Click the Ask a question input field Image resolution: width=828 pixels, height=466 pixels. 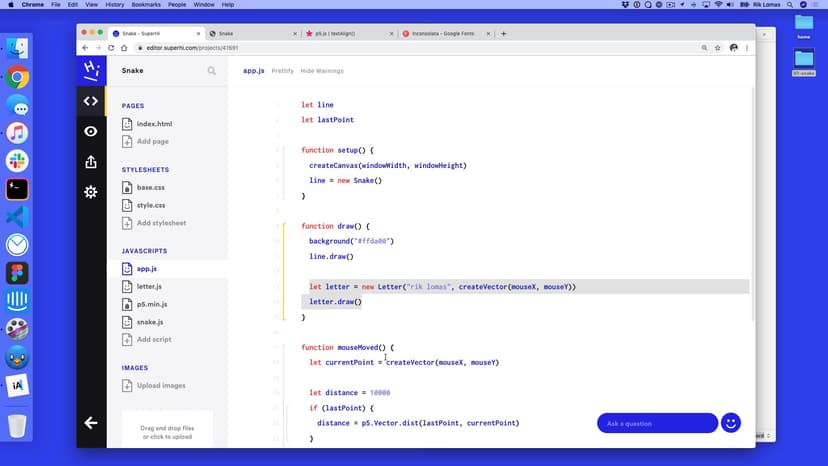click(656, 423)
